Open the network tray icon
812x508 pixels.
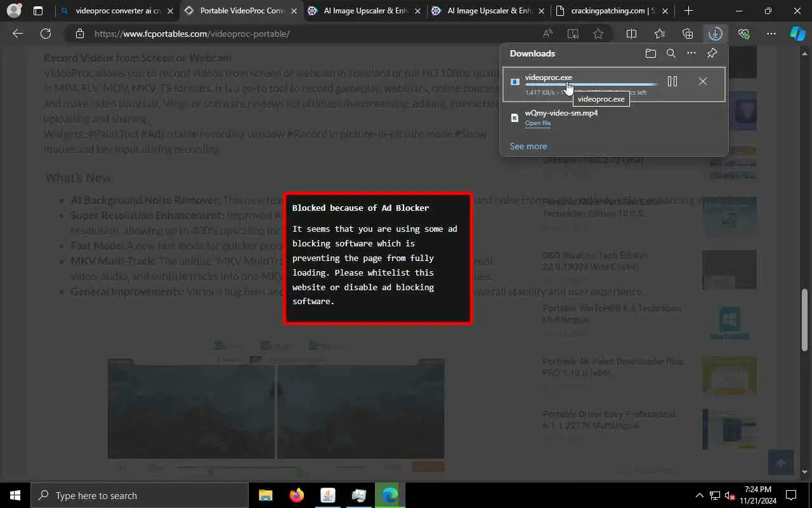click(x=715, y=495)
